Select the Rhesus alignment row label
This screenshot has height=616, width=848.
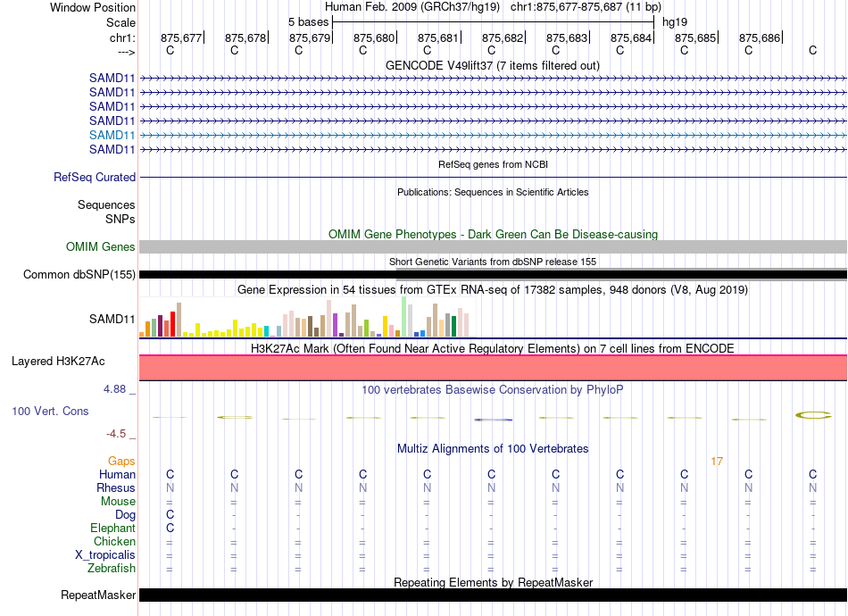[x=116, y=487]
